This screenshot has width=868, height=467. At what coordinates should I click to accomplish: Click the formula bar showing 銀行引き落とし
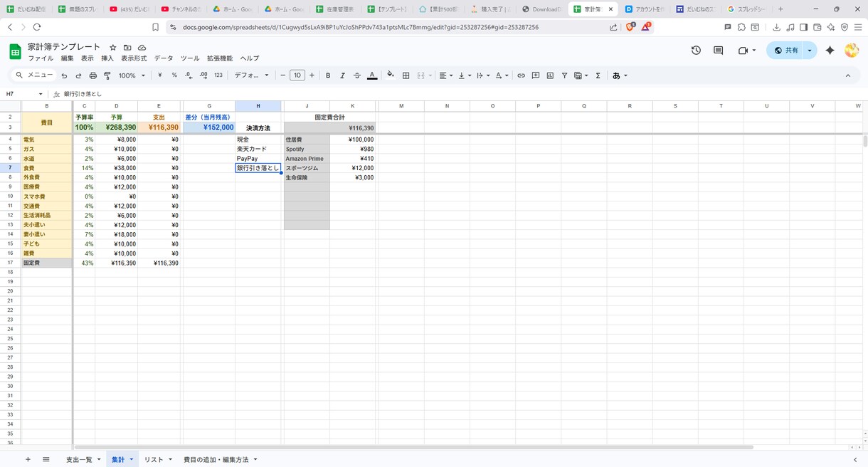462,94
